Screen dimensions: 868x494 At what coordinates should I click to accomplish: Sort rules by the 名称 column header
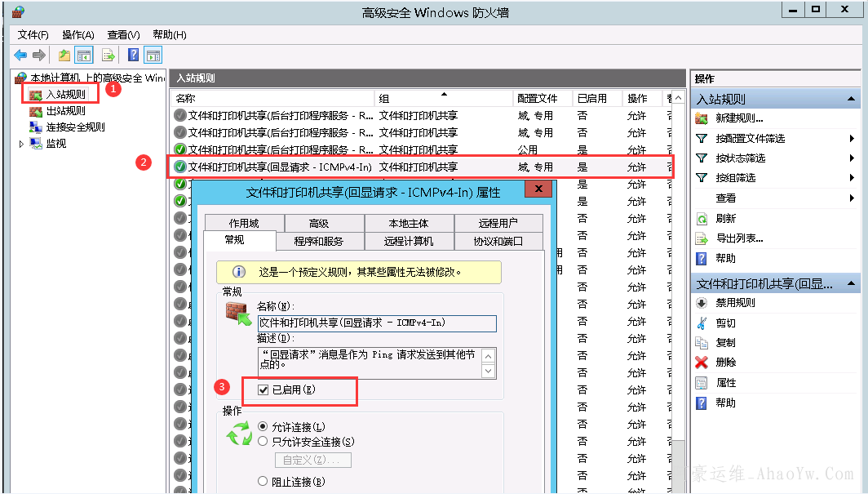(272, 99)
